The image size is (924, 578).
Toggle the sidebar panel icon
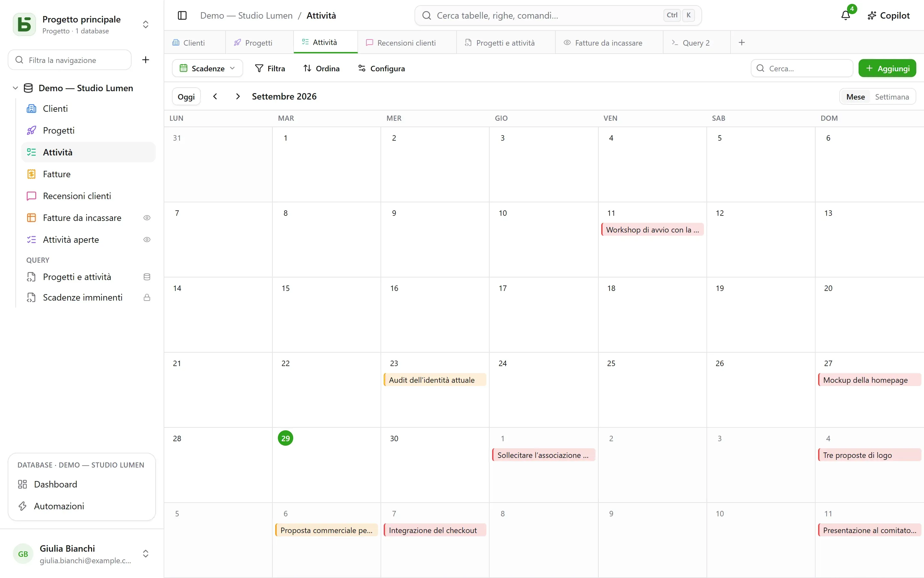[x=182, y=16]
